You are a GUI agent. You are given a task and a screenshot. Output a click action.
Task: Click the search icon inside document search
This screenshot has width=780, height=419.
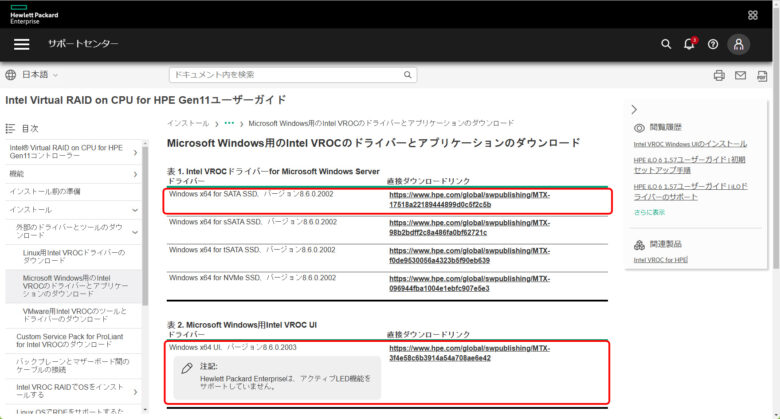tap(407, 75)
